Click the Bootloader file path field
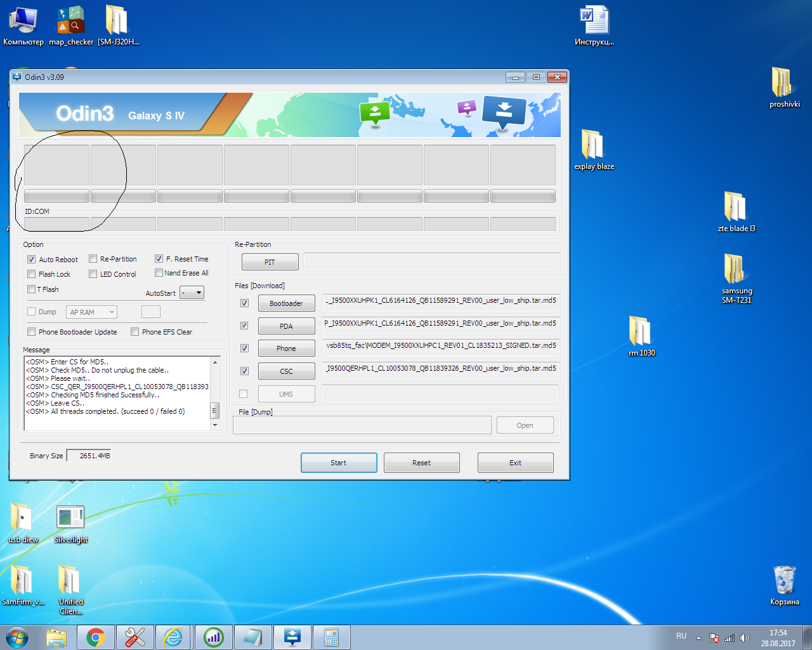Image resolution: width=812 pixels, height=650 pixels. tap(440, 301)
